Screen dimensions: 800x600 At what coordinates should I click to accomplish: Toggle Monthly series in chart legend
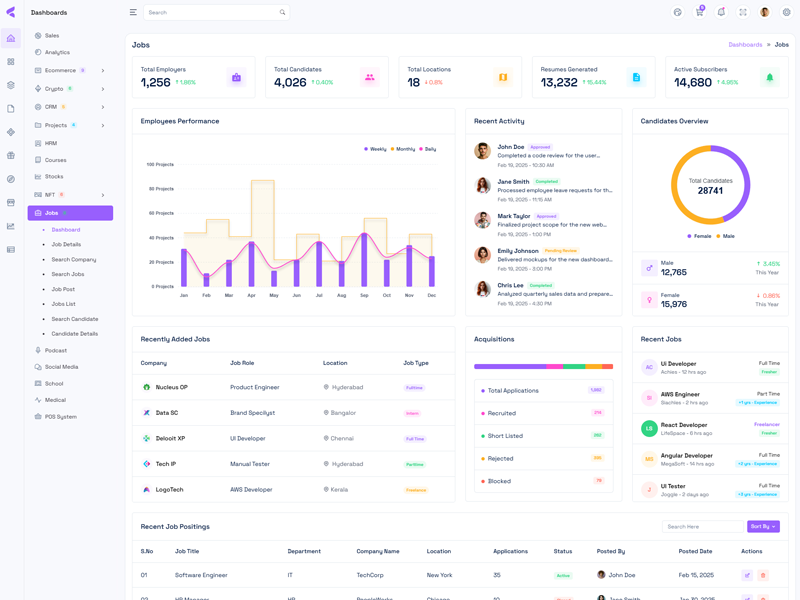point(402,149)
